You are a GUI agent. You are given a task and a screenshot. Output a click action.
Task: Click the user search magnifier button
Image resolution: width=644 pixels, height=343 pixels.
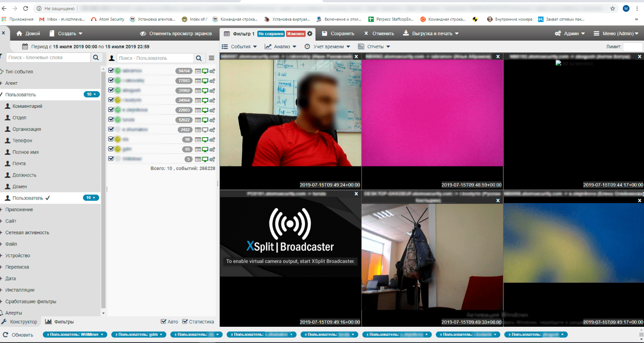coord(199,58)
